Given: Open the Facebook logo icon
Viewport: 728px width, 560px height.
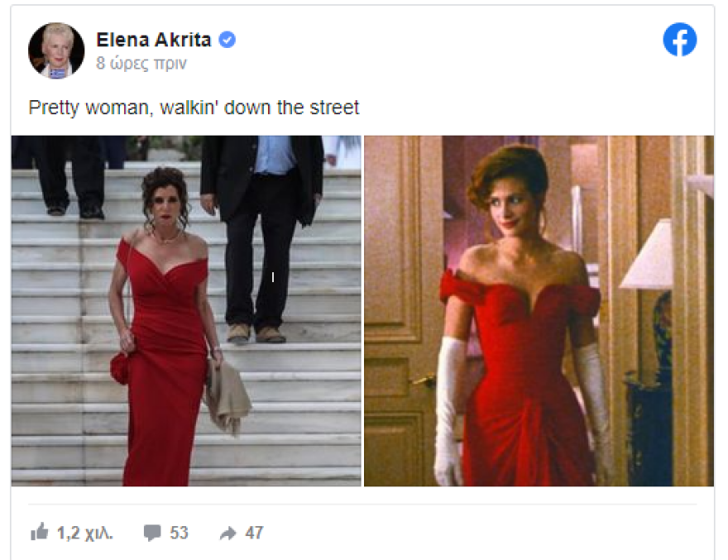Looking at the screenshot, I should click(679, 40).
